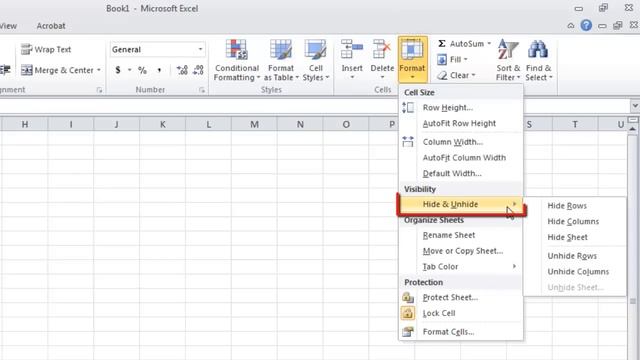Choose Move or Copy Sheet...
The image size is (640, 360).
pos(460,251)
